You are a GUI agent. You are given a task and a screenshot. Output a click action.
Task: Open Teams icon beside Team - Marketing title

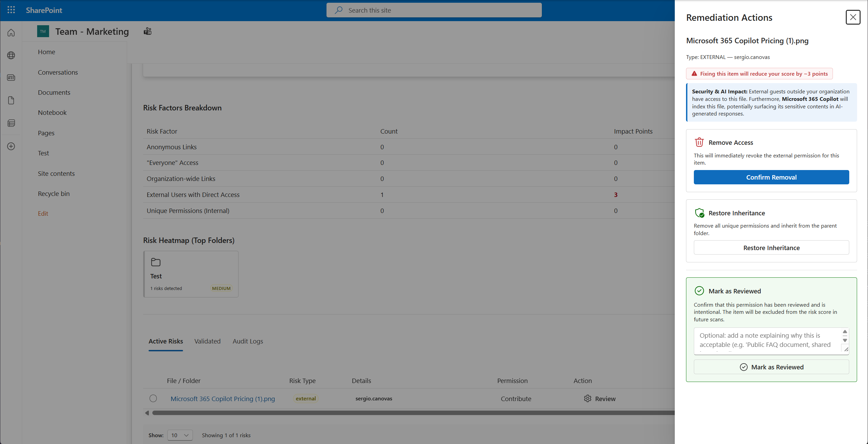pyautogui.click(x=148, y=31)
